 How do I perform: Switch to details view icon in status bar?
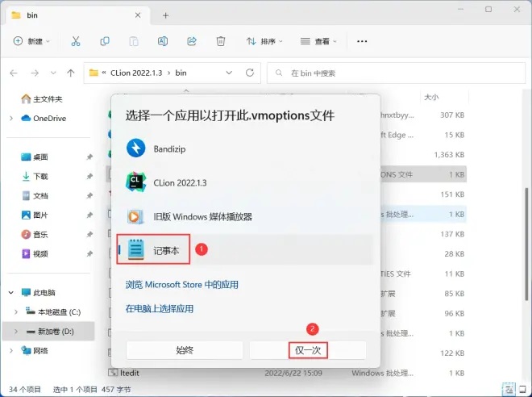pyautogui.click(x=509, y=390)
